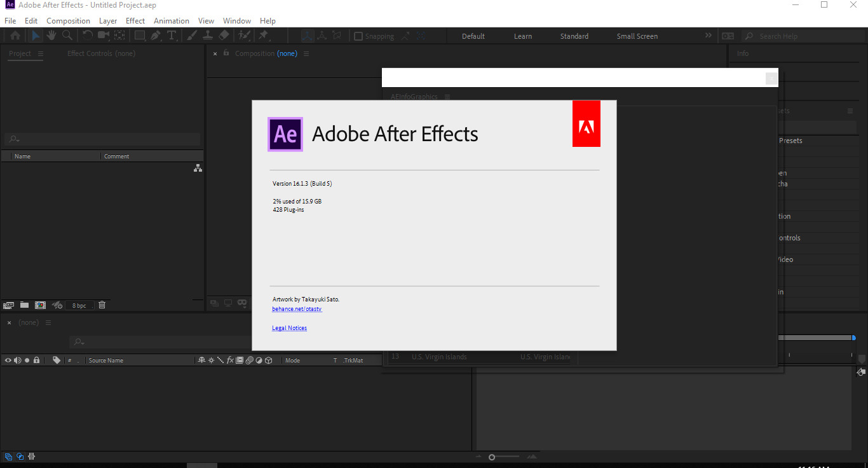This screenshot has height=468, width=868.
Task: Sort by the Source Name column header
Action: [106, 361]
